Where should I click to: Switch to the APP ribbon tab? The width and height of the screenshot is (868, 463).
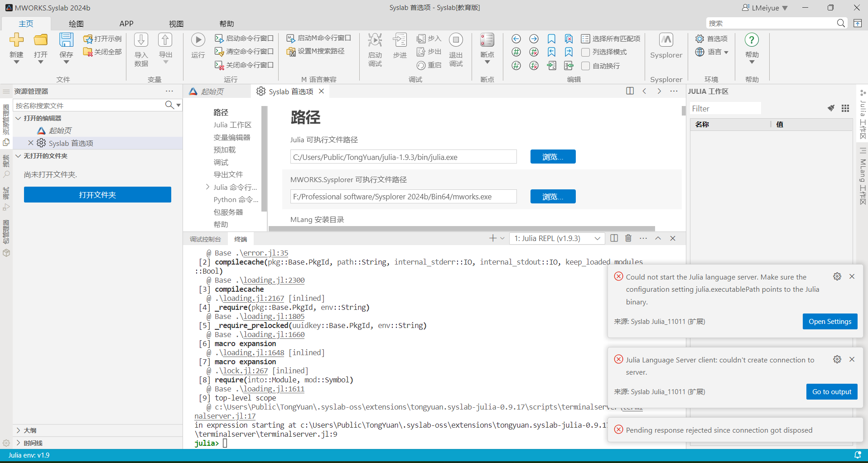126,24
